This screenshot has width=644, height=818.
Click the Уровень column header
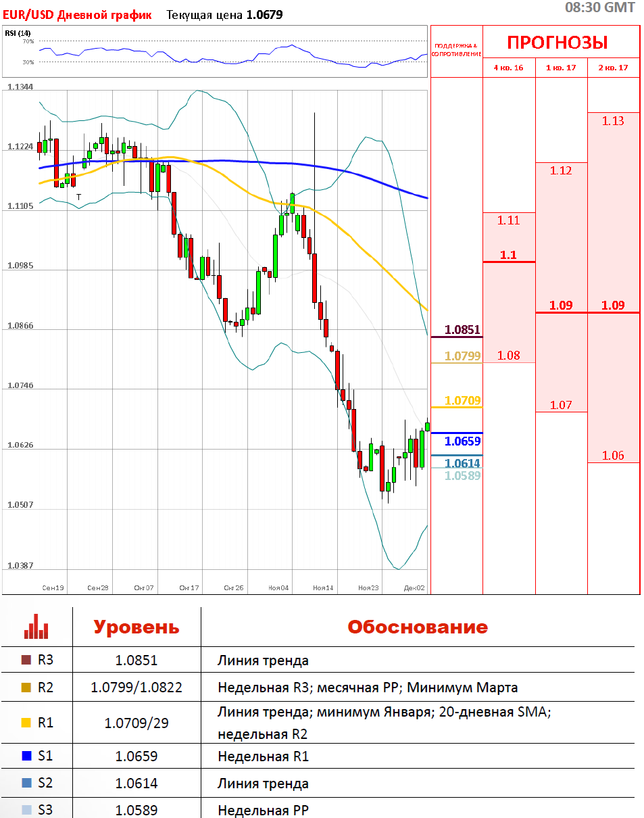point(136,627)
